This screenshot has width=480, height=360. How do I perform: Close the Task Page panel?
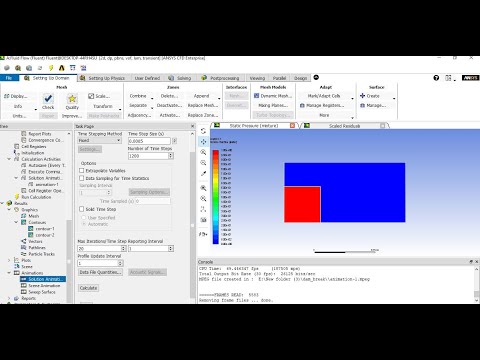pyautogui.click(x=192, y=126)
